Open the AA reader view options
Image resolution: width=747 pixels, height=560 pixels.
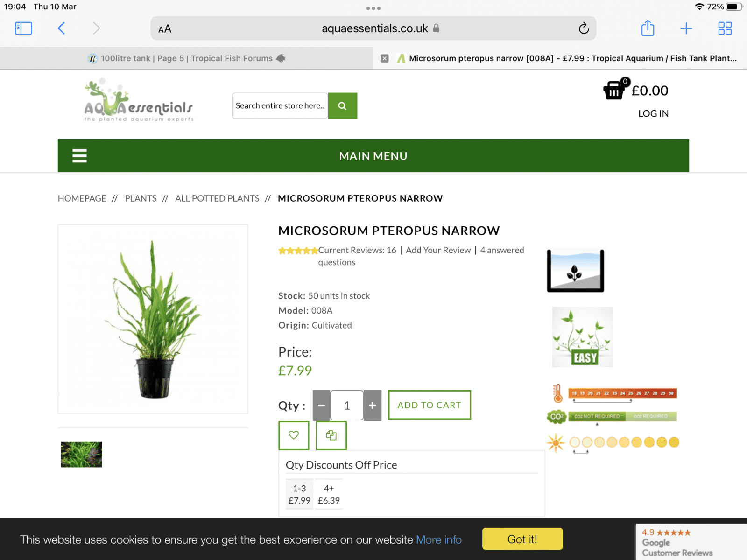coord(165,29)
